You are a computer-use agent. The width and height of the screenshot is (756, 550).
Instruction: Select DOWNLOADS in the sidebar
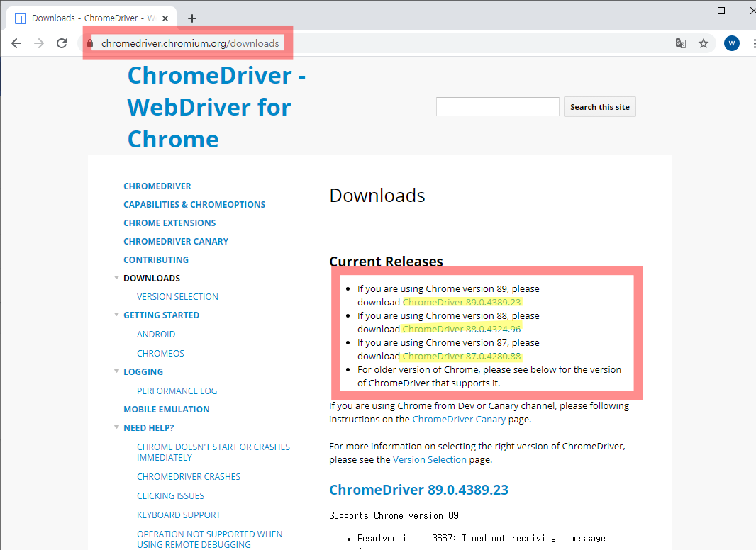click(x=152, y=278)
